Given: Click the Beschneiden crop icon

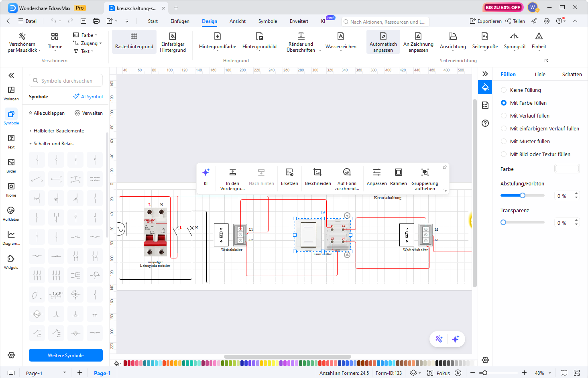Looking at the screenshot, I should pyautogui.click(x=318, y=173).
